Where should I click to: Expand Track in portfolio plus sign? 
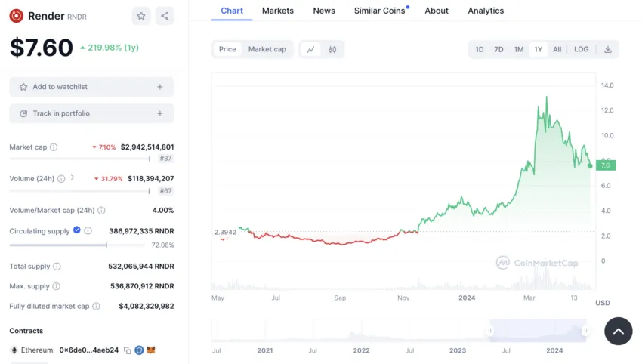coord(160,113)
